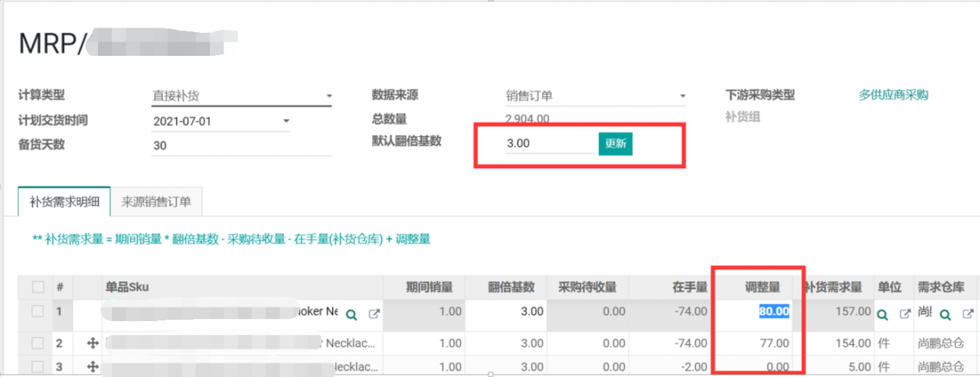
Task: Open the 数据来源 dropdown (销售订单)
Action: click(x=595, y=96)
